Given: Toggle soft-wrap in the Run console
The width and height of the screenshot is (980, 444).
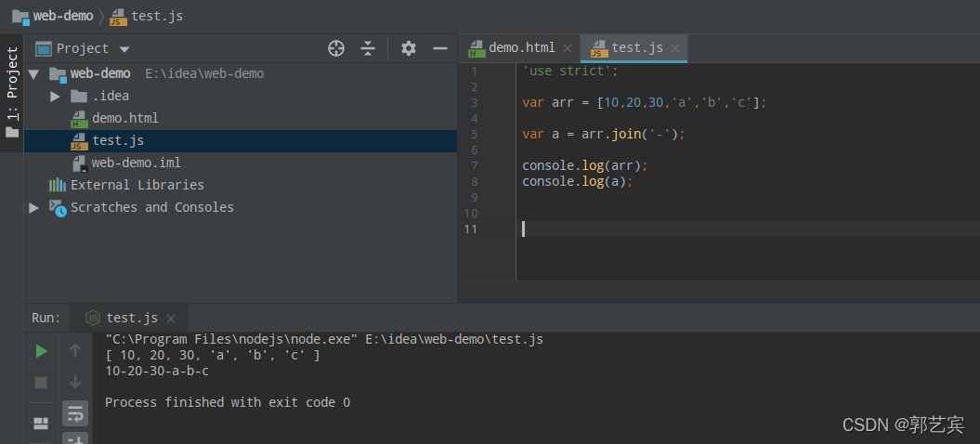Looking at the screenshot, I should 75,412.
